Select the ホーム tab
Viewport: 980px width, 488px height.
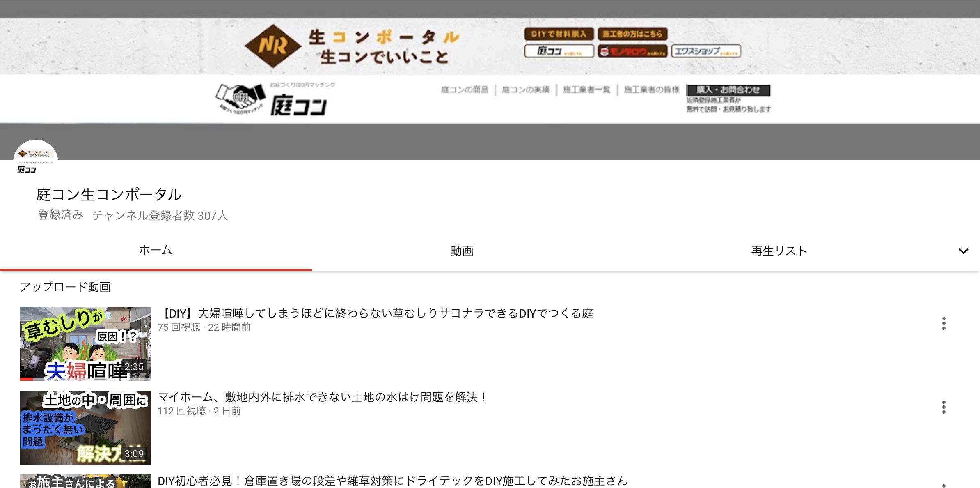tap(156, 250)
